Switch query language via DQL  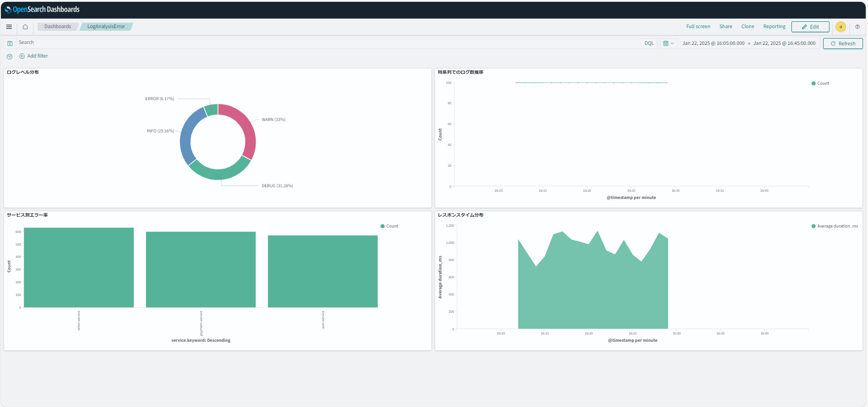[x=649, y=44]
